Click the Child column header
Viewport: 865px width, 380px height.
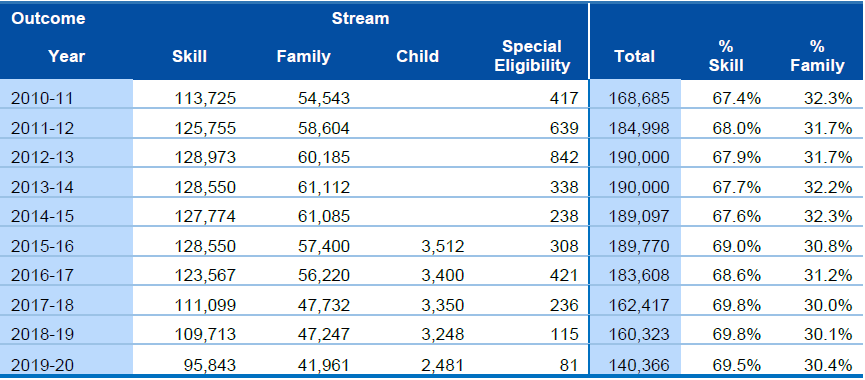pos(418,56)
